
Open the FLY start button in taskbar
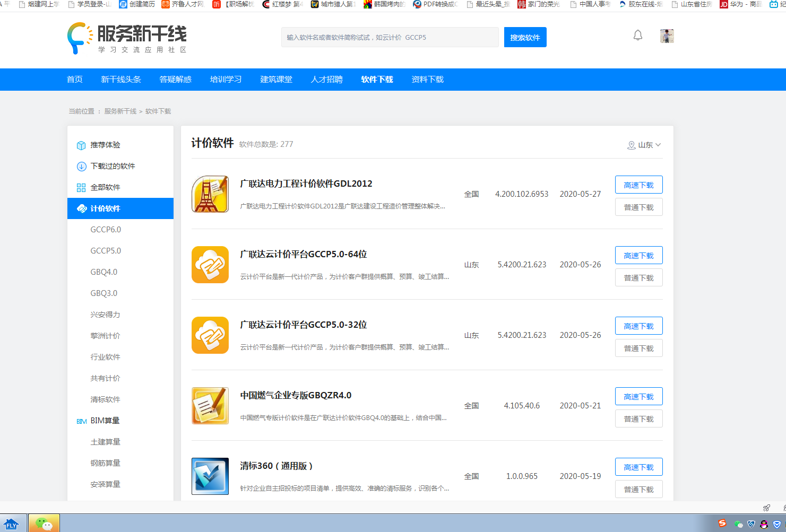click(11, 524)
